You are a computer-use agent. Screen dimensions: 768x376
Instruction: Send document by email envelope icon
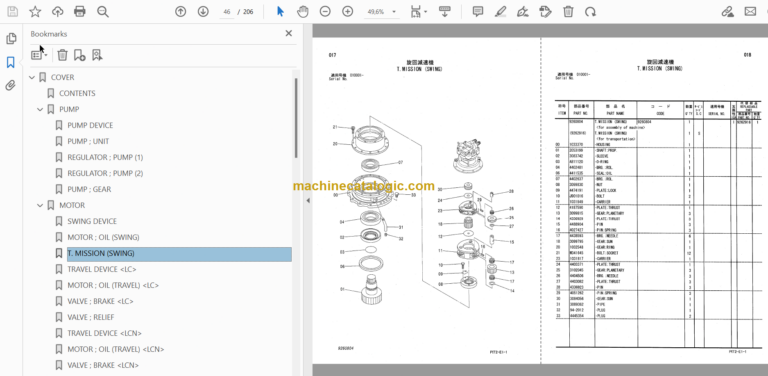(750, 12)
